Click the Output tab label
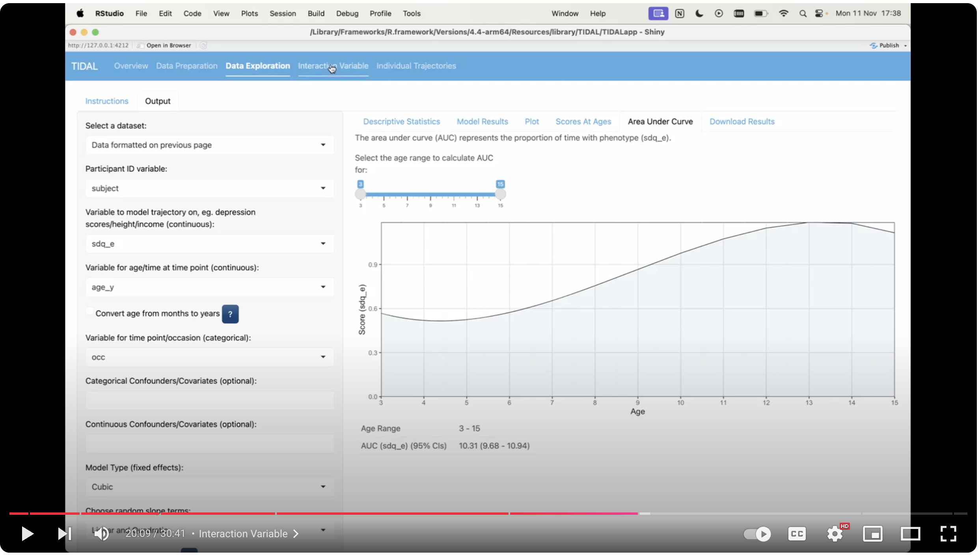The height and width of the screenshot is (555, 980). coord(158,101)
